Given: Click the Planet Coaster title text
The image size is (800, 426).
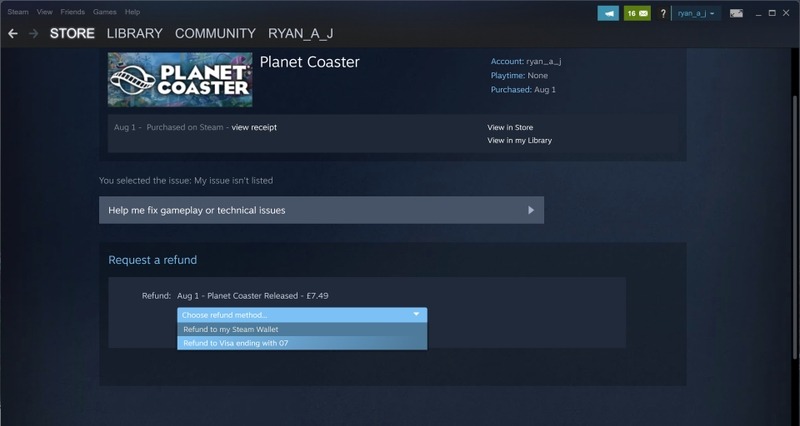Looking at the screenshot, I should coord(310,62).
